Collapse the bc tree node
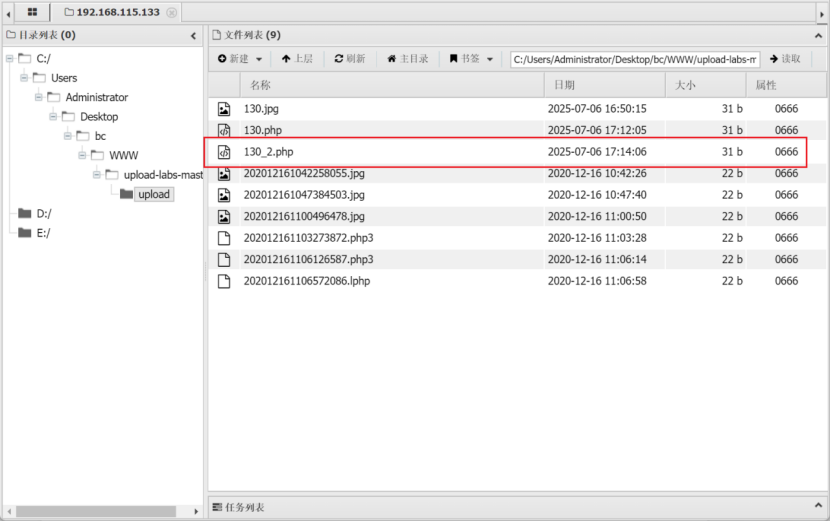This screenshot has width=830, height=521. pyautogui.click(x=68, y=136)
